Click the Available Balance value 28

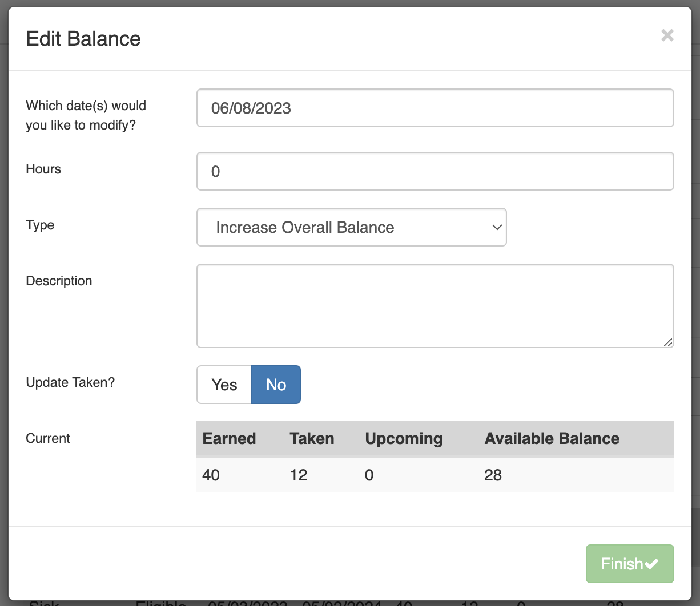click(493, 475)
